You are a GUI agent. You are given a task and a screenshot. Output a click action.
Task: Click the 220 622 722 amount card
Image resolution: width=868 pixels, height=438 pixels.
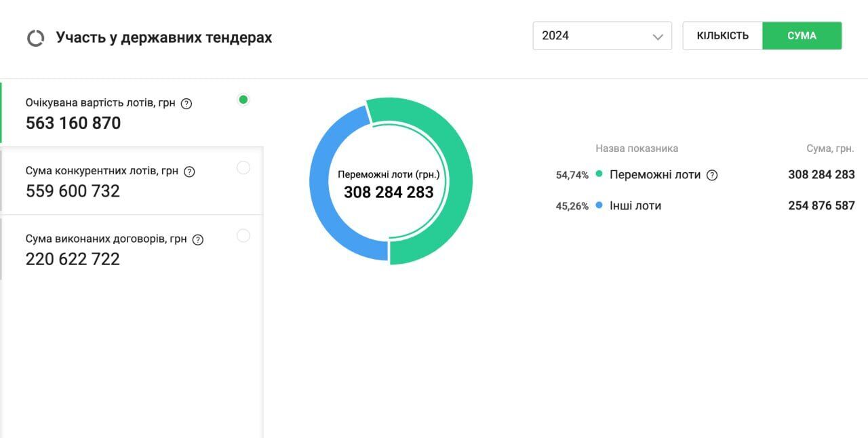132,249
